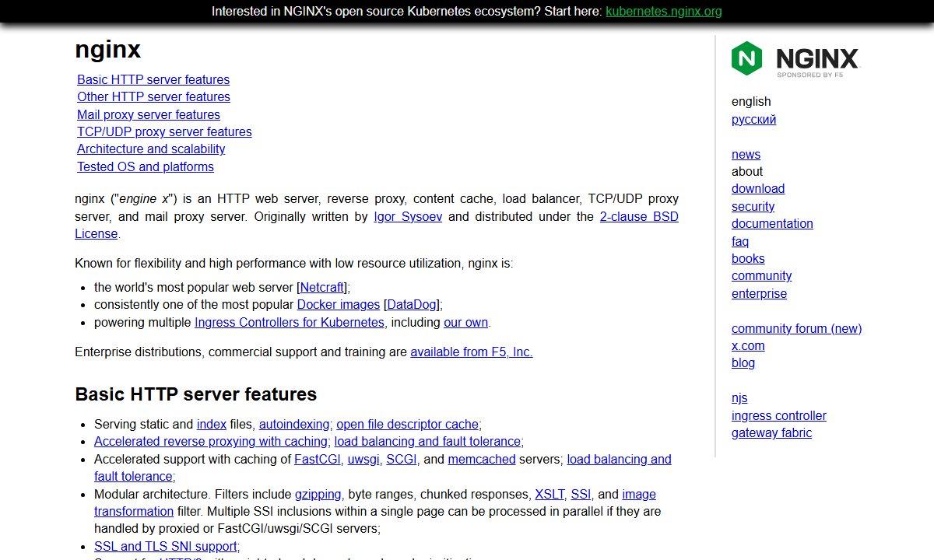The height and width of the screenshot is (560, 934).
Task: Open 'available from F5, Inc.' link
Action: pyautogui.click(x=472, y=352)
